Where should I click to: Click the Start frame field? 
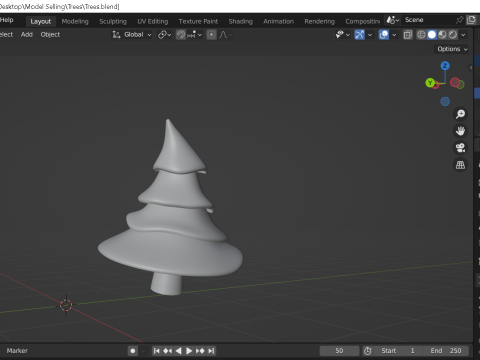tap(398, 351)
